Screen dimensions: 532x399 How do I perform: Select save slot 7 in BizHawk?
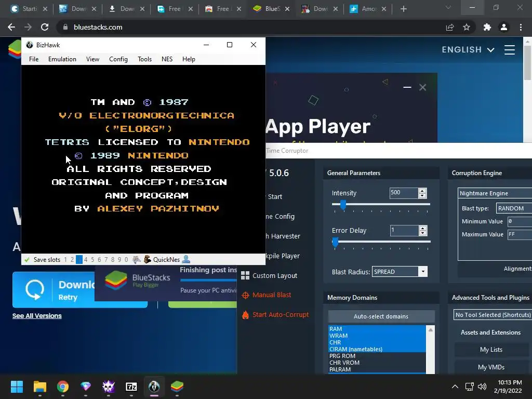coord(106,260)
